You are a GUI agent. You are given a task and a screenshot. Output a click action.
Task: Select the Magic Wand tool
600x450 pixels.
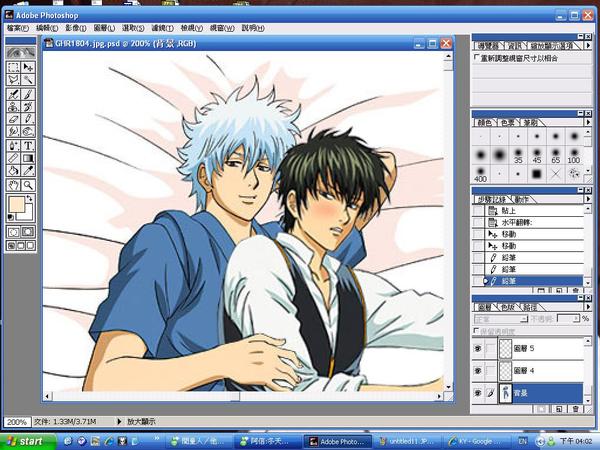point(28,80)
